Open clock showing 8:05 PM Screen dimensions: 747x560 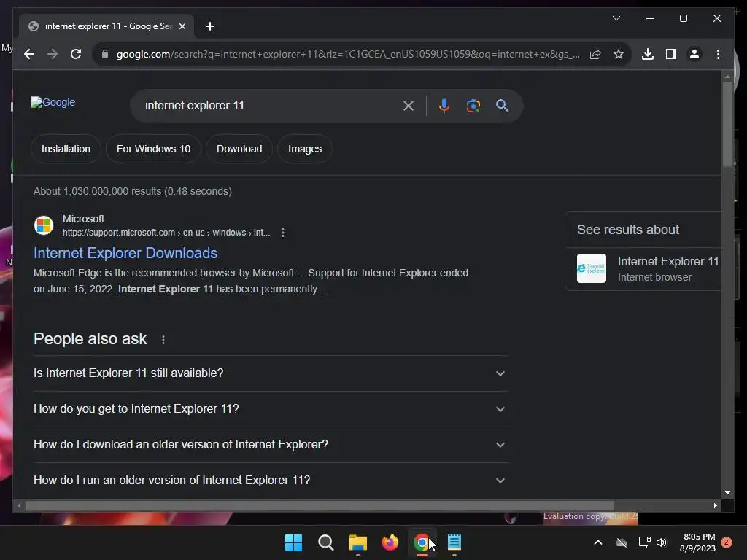click(x=698, y=542)
